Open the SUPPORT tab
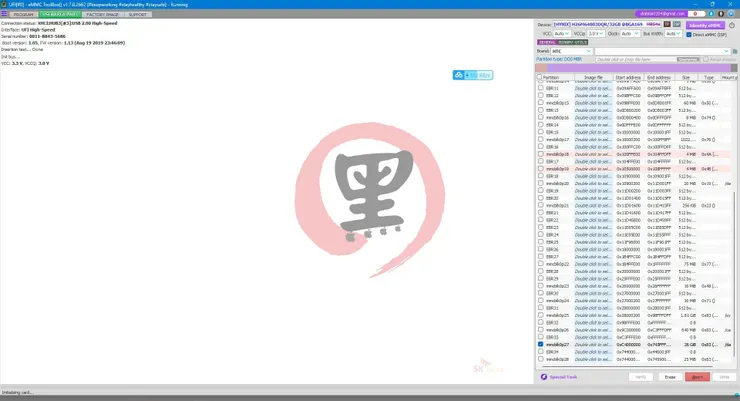The height and width of the screenshot is (401, 740). (138, 15)
